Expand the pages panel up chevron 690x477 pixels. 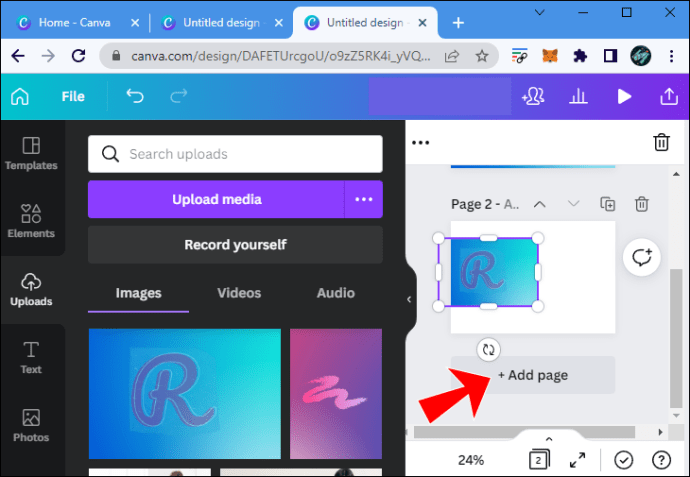(x=549, y=439)
